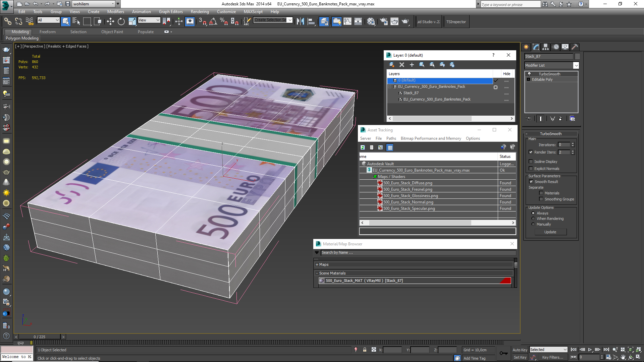Viewport: 644px width, 362px height.
Task: Select the 500_Euro_Stack_MAT scene material
Action: 415,281
